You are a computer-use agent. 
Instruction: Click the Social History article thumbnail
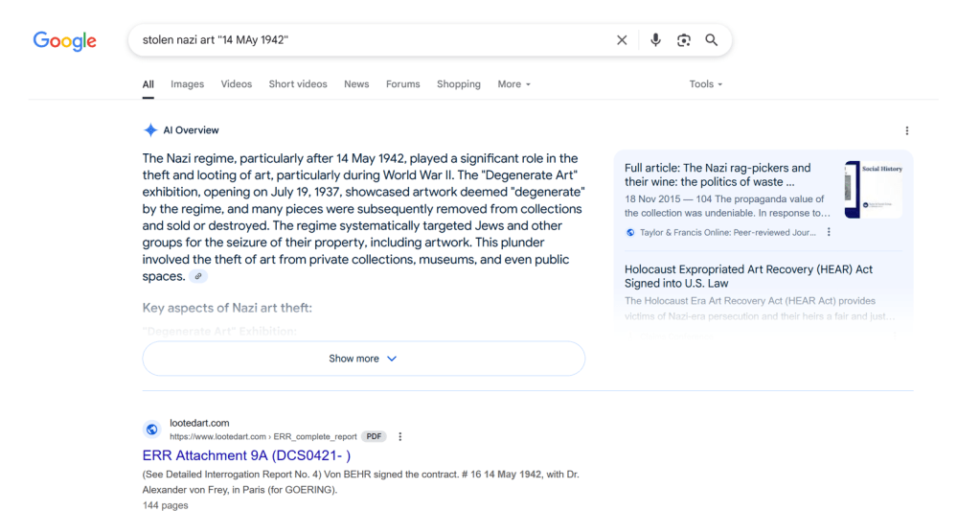873,189
